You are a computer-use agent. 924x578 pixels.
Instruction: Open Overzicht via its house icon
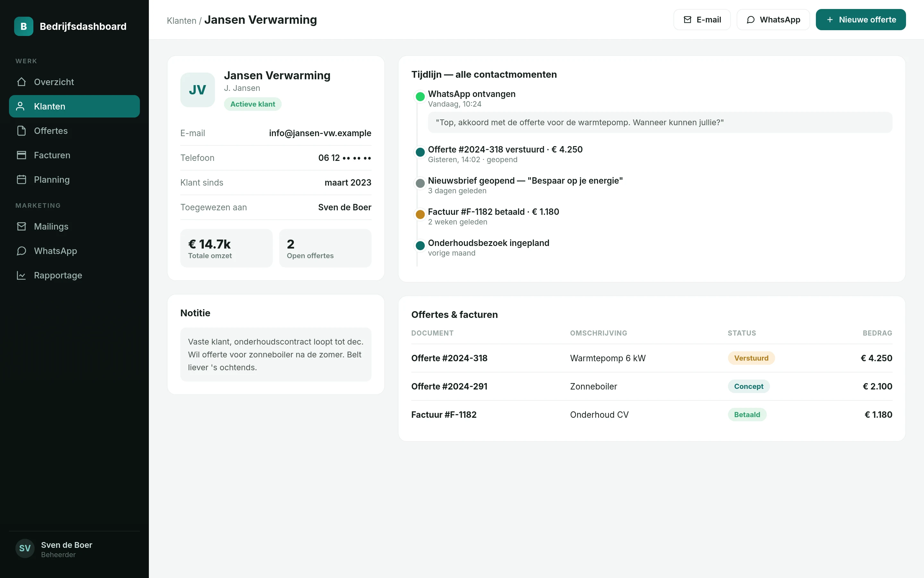[21, 82]
